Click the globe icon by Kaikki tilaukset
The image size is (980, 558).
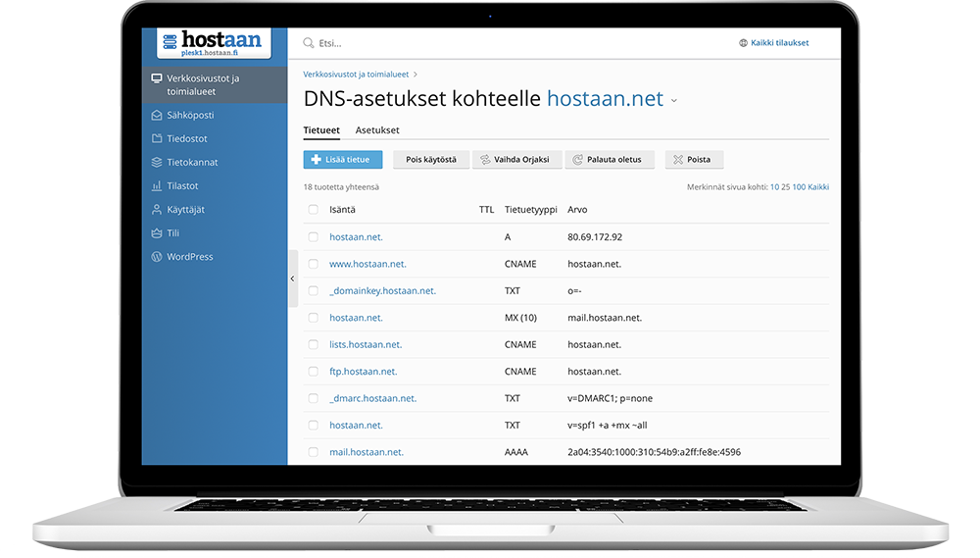click(743, 43)
